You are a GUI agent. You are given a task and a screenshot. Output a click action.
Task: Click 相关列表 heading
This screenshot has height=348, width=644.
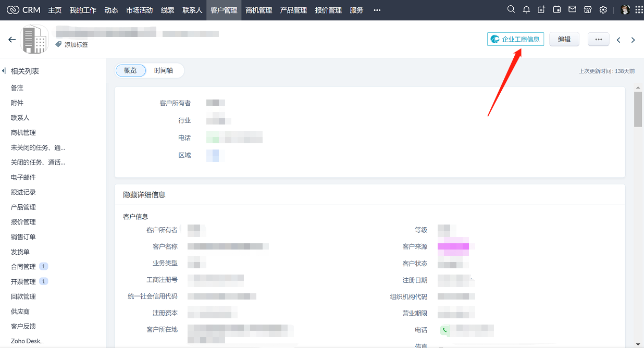click(25, 71)
